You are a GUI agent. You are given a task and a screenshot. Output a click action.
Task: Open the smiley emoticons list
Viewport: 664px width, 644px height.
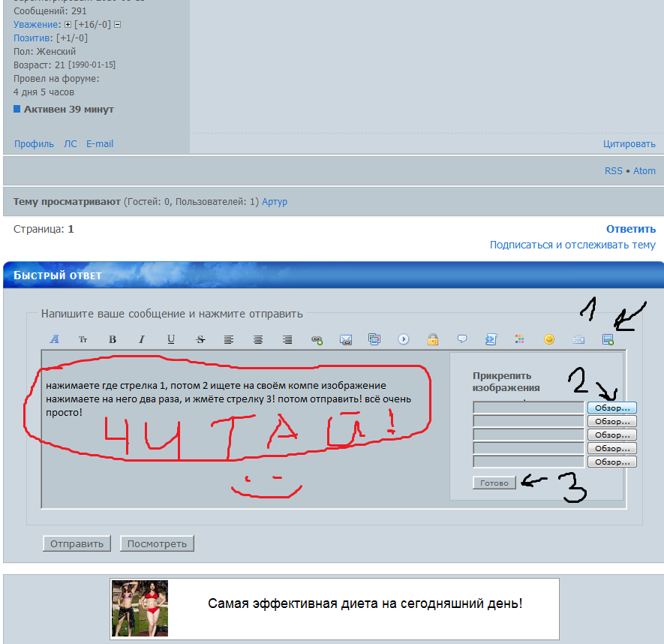tap(549, 339)
